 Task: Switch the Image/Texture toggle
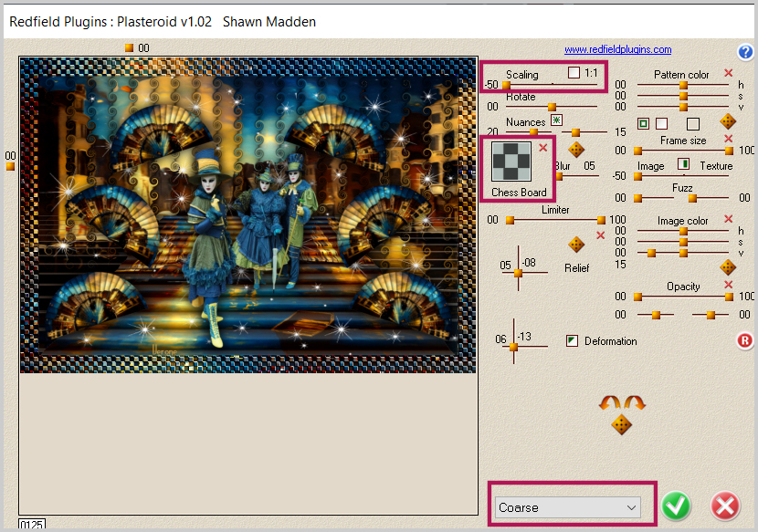pos(683,164)
